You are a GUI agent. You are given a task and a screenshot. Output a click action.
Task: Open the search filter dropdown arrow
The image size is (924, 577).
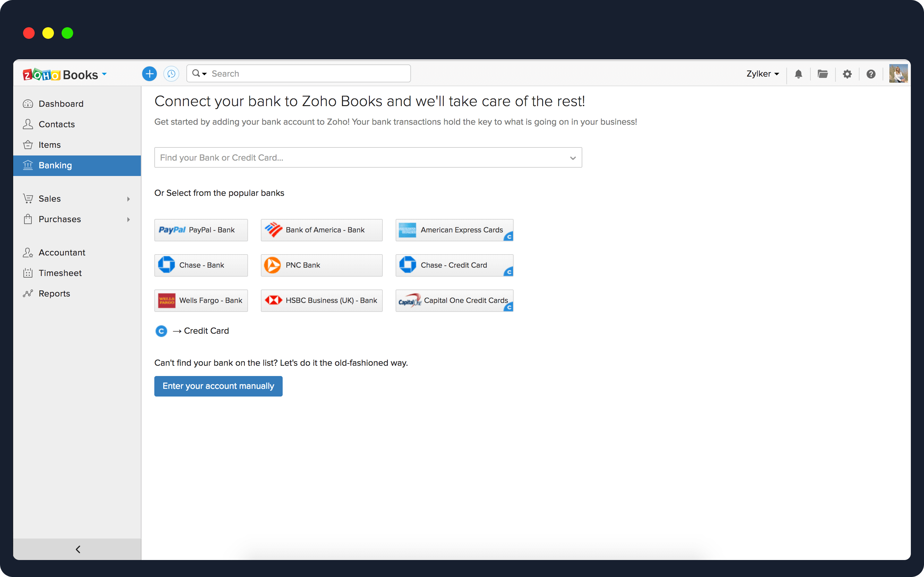pyautogui.click(x=204, y=74)
